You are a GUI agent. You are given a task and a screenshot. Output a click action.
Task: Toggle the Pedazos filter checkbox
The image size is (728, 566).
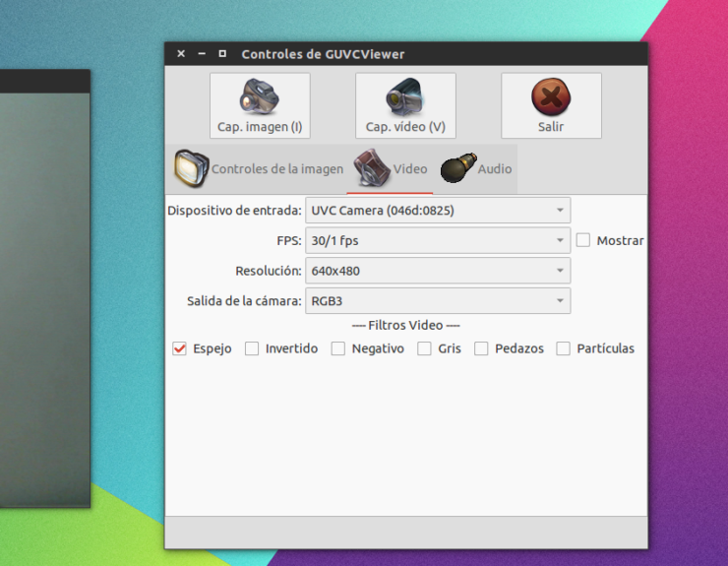coord(481,348)
